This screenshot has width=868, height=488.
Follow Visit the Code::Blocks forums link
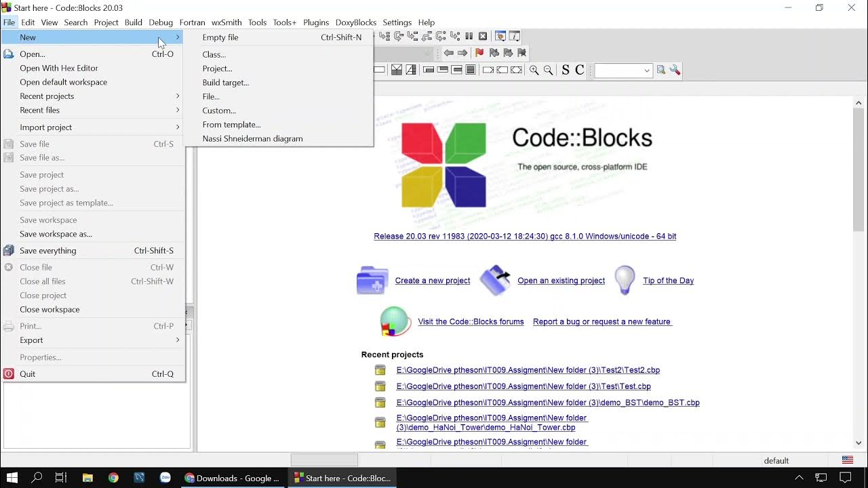[471, 322]
